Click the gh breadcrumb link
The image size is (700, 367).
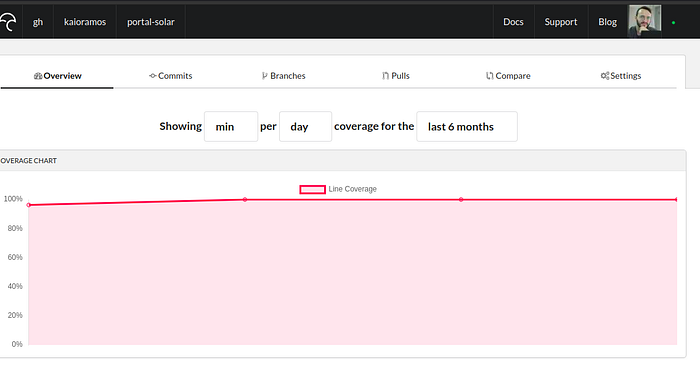coord(38,22)
